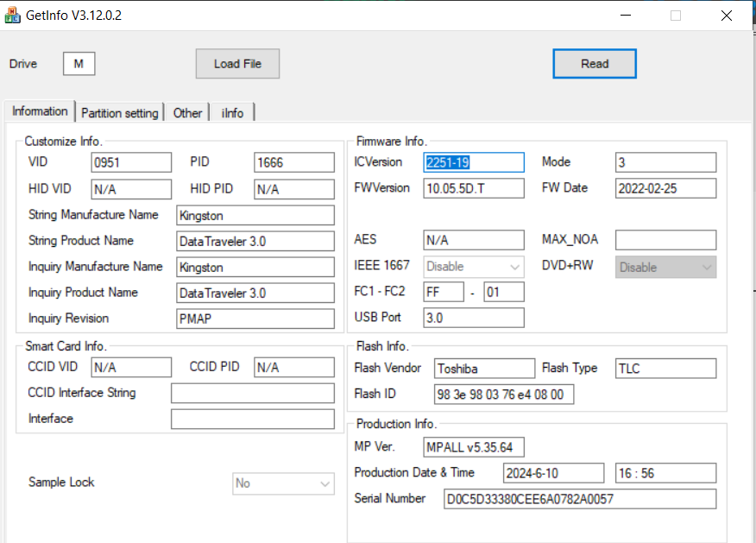Click the MP Ver. field MPALL v5.35.64
The image size is (756, 543).
(x=474, y=447)
